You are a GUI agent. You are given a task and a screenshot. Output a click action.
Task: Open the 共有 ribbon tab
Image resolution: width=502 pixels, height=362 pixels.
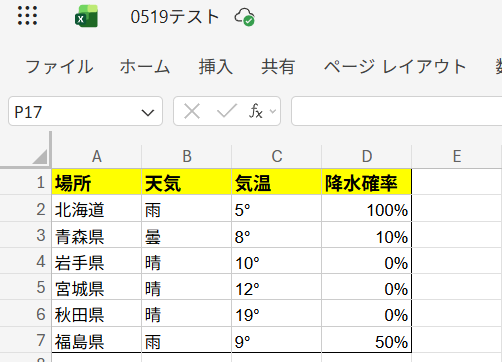[x=278, y=66]
